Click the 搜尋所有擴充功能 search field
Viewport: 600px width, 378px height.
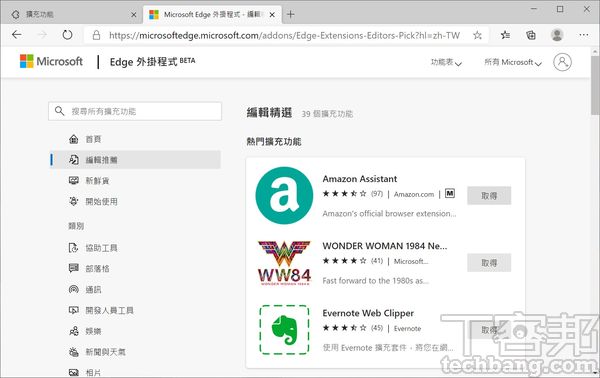135,111
